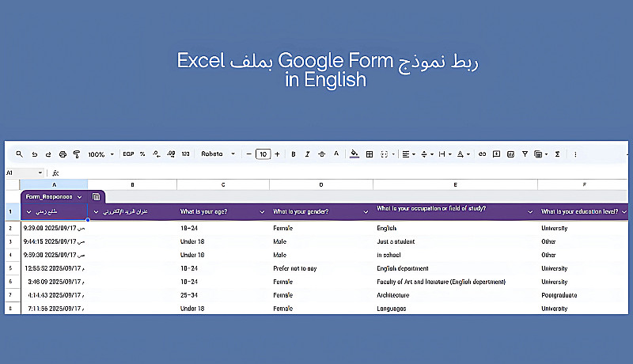633x364 pixels.
Task: Select column C header
Action: [x=223, y=184]
